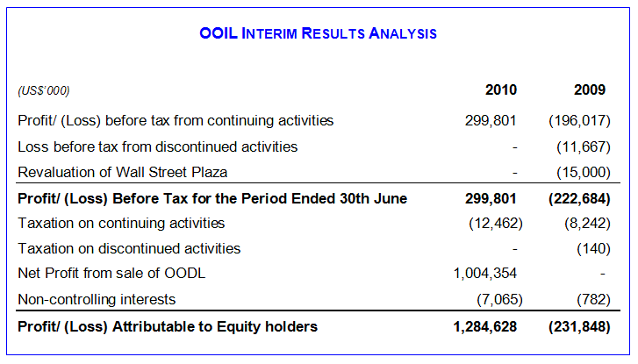The width and height of the screenshot is (638, 364).
Task: Click the Taxation on discontinued activities label
Action: click(x=129, y=248)
